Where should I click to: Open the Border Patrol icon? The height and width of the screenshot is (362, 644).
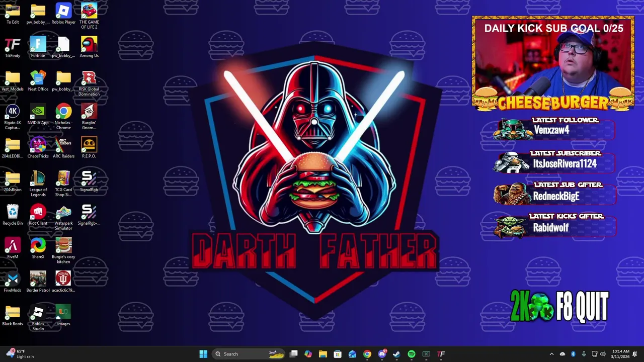pos(38,282)
